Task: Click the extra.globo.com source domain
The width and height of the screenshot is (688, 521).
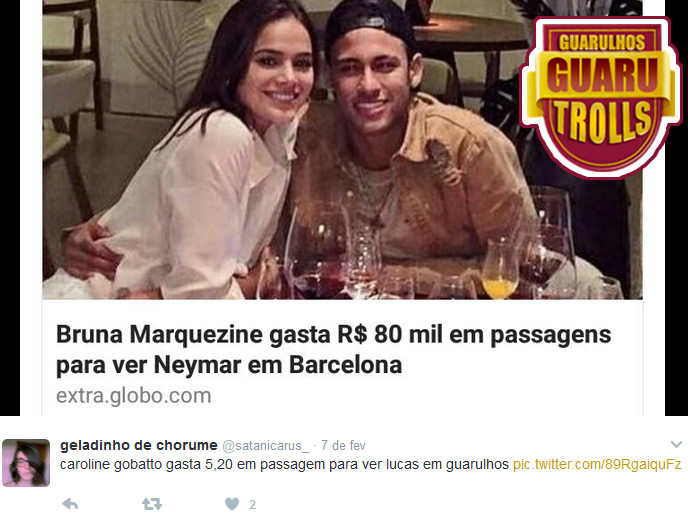Action: (134, 395)
